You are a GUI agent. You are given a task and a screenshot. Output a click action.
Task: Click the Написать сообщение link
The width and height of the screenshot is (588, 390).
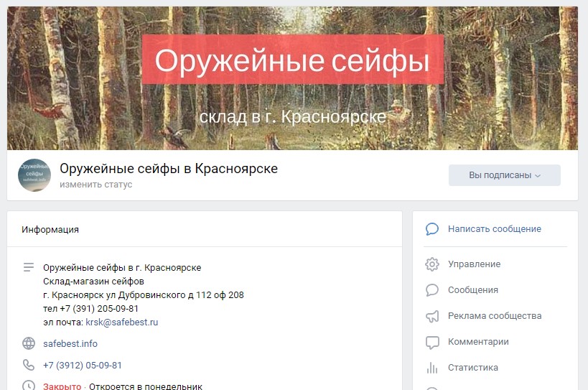coord(494,228)
